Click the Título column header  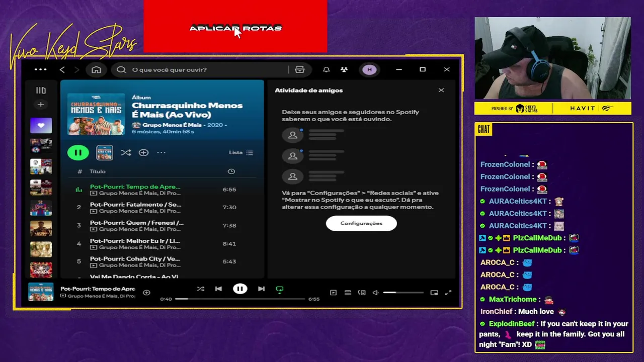pyautogui.click(x=98, y=171)
